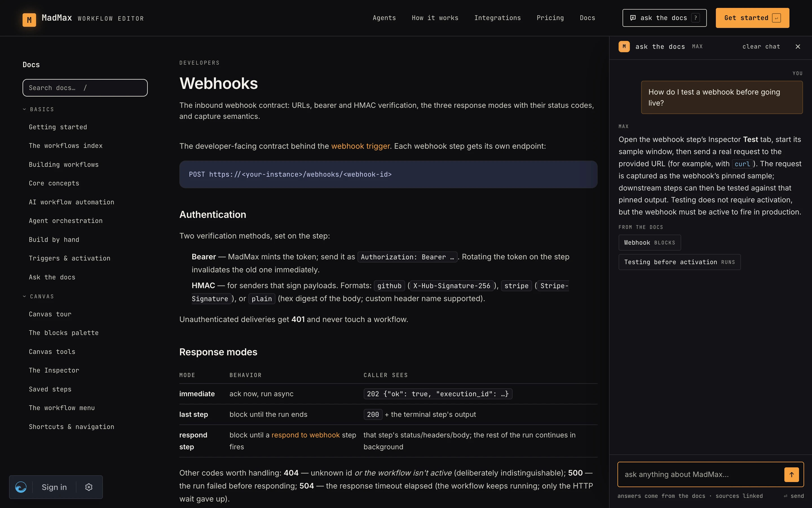Open Ask the docs sidebar entry
Screen dimensions: 812x508
[52, 277]
